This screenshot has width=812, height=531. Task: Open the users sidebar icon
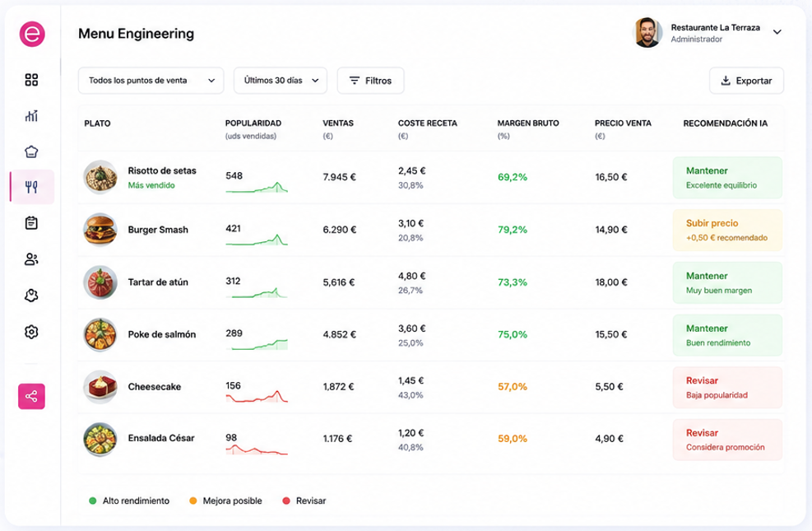pyautogui.click(x=31, y=259)
